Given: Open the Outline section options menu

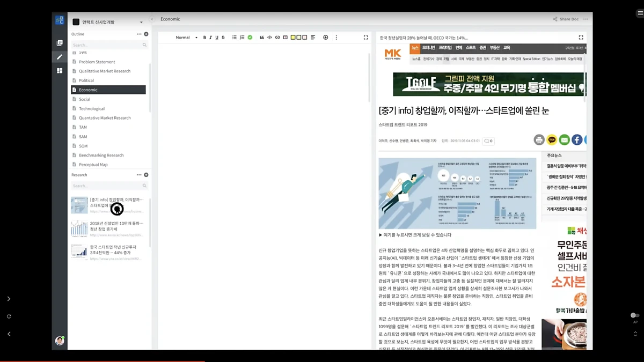Looking at the screenshot, I should pos(138,34).
